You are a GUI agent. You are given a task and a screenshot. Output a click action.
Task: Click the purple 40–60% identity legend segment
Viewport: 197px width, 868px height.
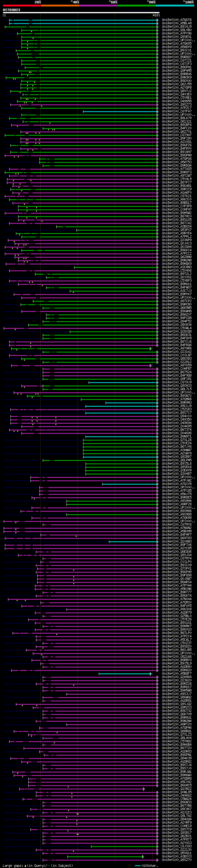pos(99,6)
